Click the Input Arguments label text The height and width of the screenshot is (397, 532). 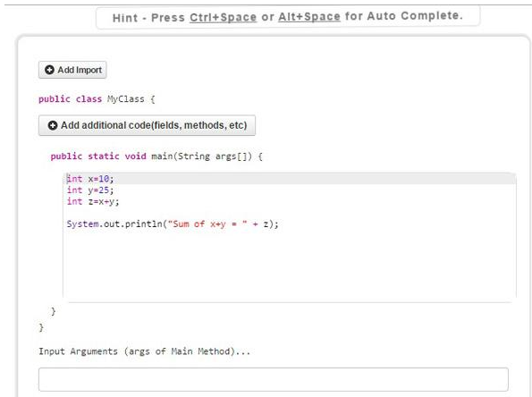click(x=145, y=351)
